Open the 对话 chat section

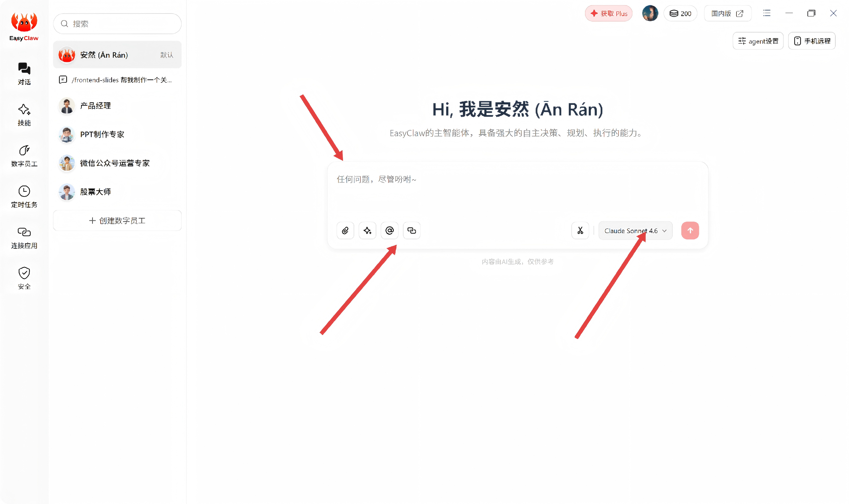pos(24,74)
